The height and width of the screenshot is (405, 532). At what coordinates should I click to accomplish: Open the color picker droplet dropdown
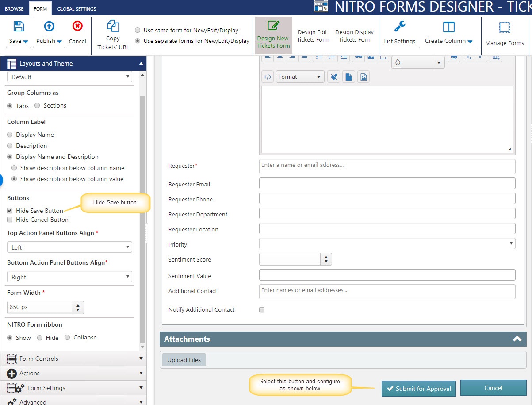[417, 63]
